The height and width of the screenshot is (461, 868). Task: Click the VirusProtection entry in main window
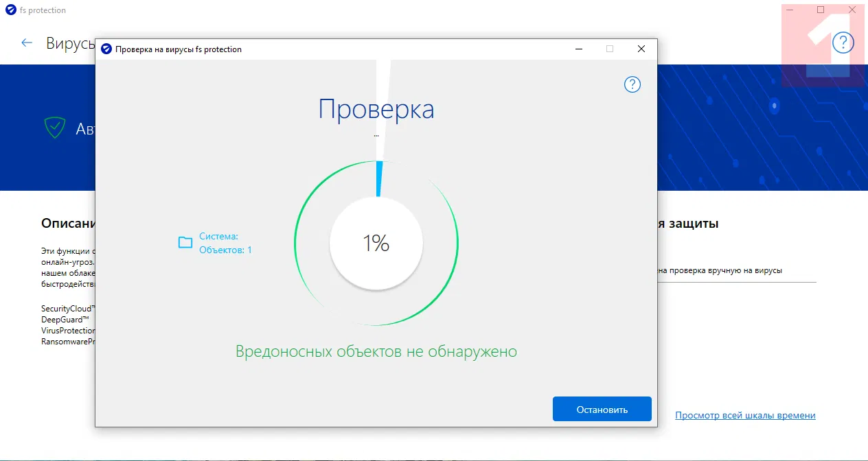67,331
